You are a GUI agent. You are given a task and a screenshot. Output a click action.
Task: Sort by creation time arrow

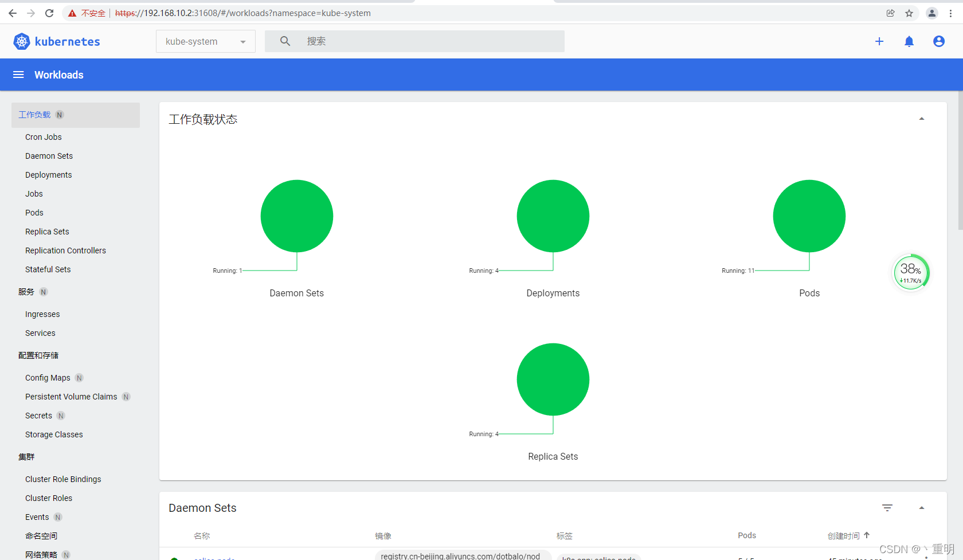867,535
